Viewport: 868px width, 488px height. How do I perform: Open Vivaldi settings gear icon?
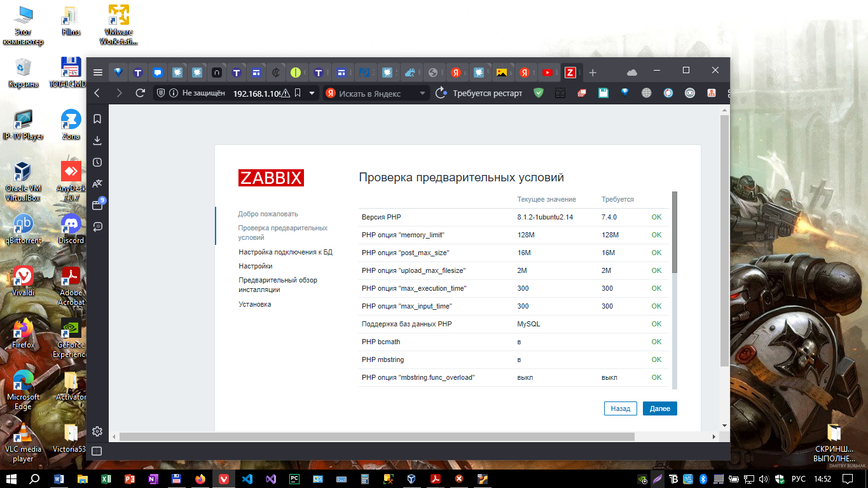[x=97, y=431]
